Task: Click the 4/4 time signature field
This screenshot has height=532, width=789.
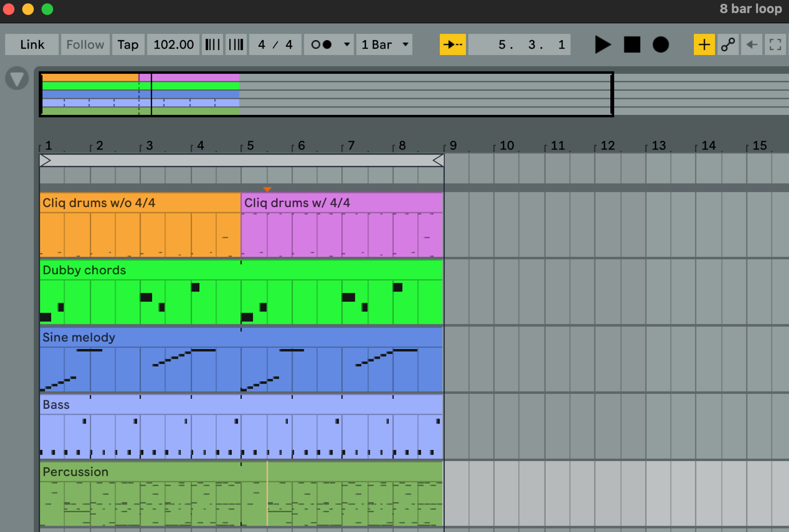Action: [x=275, y=44]
